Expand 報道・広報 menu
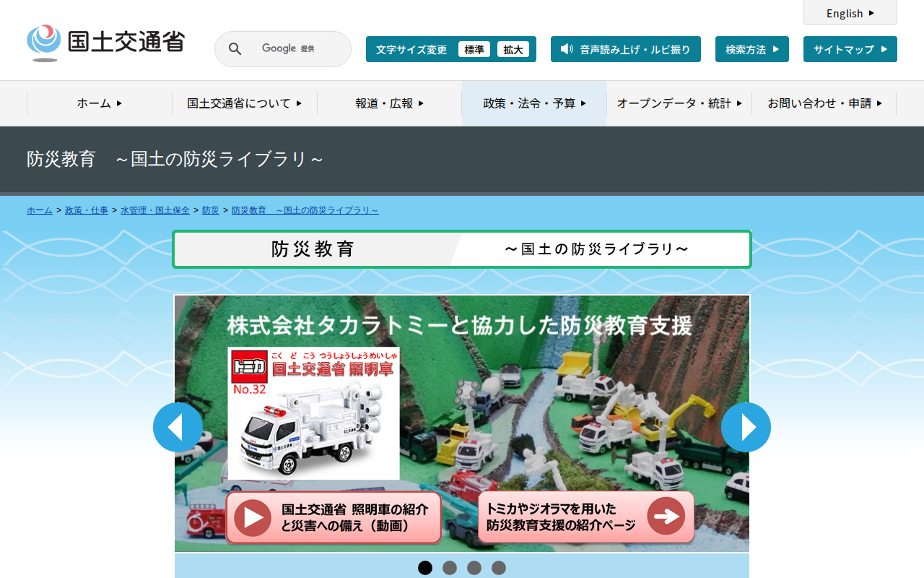This screenshot has height=578, width=924. (x=390, y=103)
